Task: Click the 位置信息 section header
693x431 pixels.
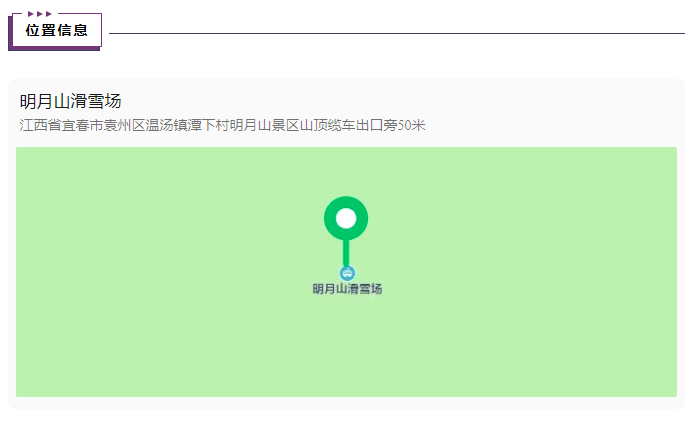Action: 57,30
